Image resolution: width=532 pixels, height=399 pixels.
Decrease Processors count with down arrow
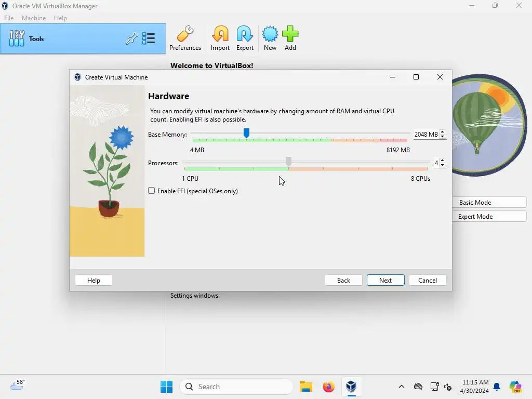pyautogui.click(x=442, y=165)
